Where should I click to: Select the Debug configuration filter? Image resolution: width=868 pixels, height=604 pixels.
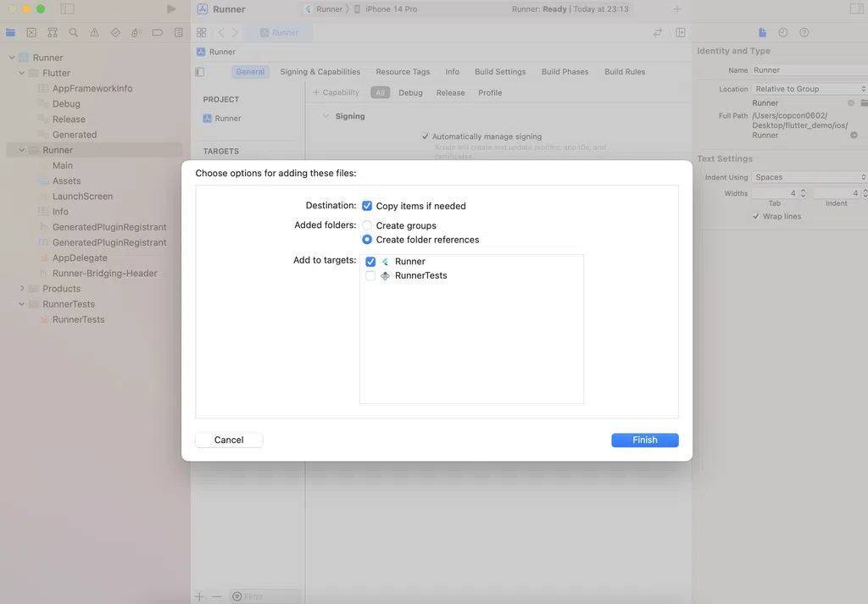(x=411, y=93)
